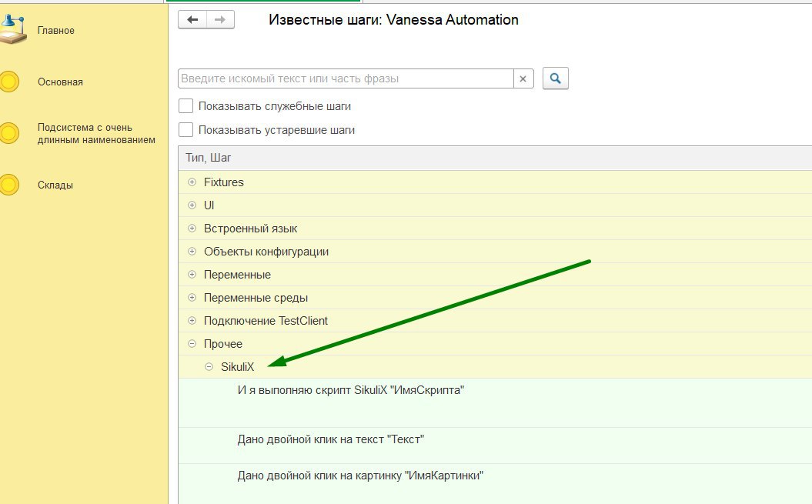Enable Показывать устаревшие шаги checkbox
Viewport: 812px width, 504px height.
pyautogui.click(x=185, y=129)
